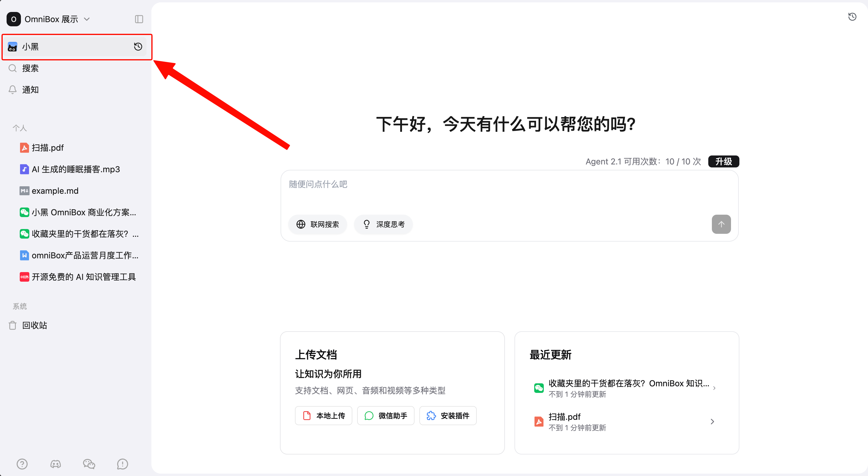Click the chevron next to recent 扫描.pdf

coord(712,422)
